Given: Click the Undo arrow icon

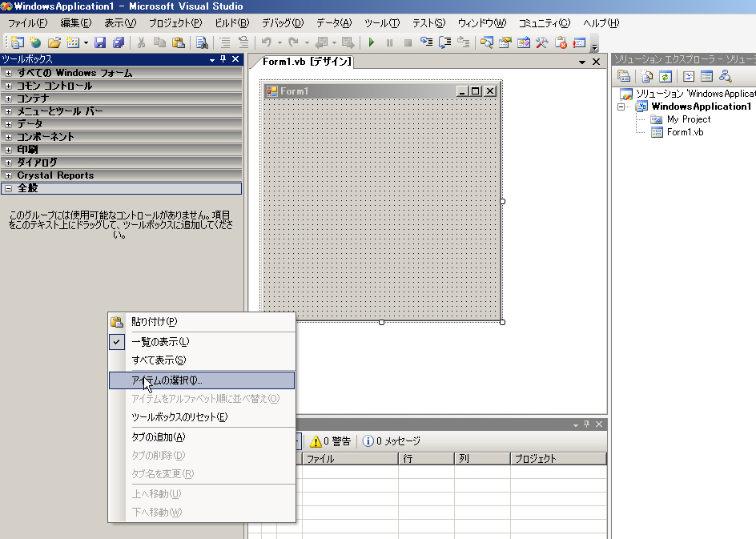Looking at the screenshot, I should coord(267,42).
